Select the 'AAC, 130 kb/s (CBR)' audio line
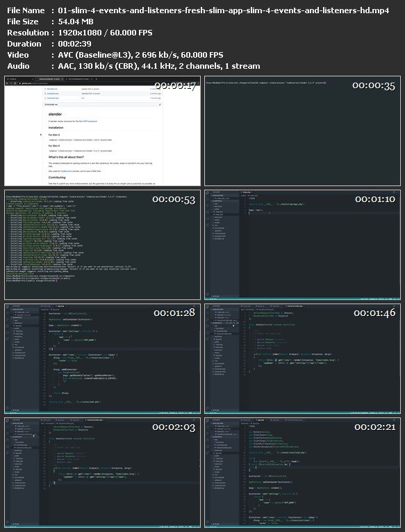 (x=159, y=66)
